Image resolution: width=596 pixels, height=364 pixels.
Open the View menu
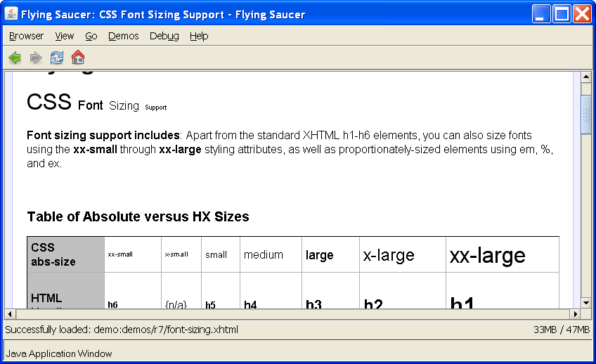coord(64,36)
